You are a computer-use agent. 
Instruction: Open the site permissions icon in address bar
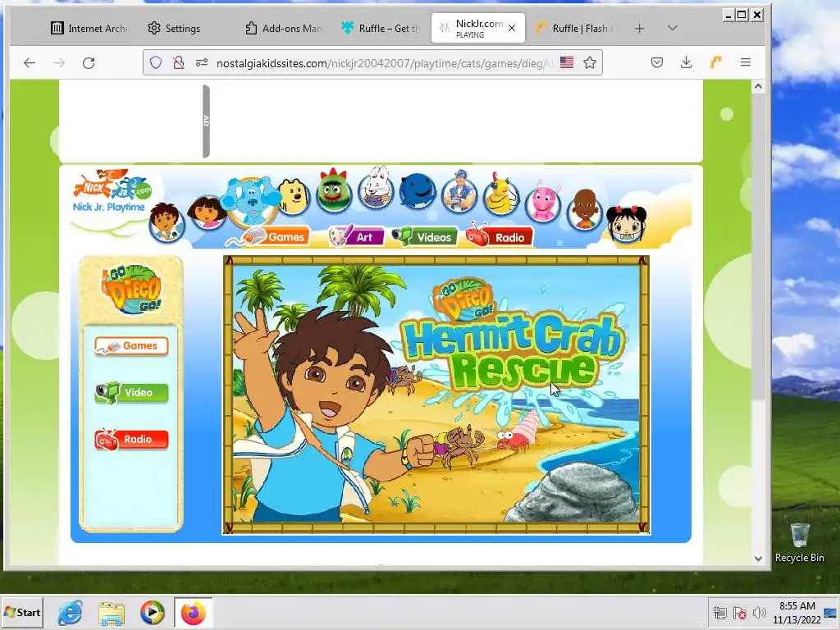[202, 62]
